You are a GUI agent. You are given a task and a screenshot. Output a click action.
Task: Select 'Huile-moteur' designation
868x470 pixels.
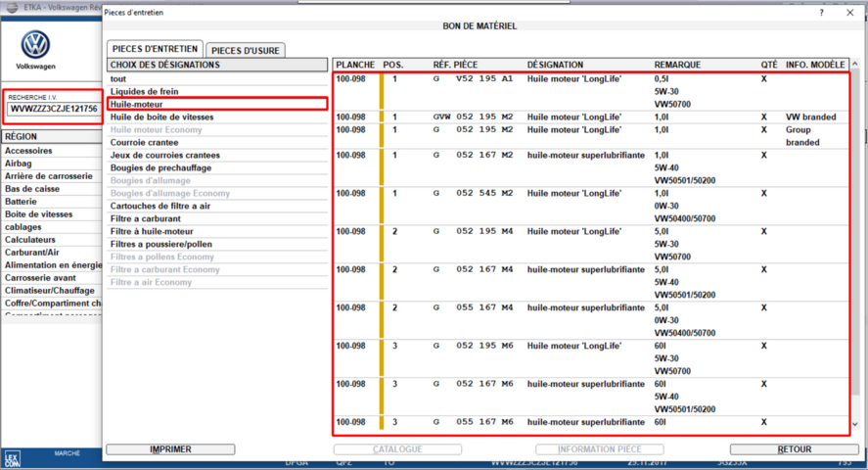click(x=217, y=104)
